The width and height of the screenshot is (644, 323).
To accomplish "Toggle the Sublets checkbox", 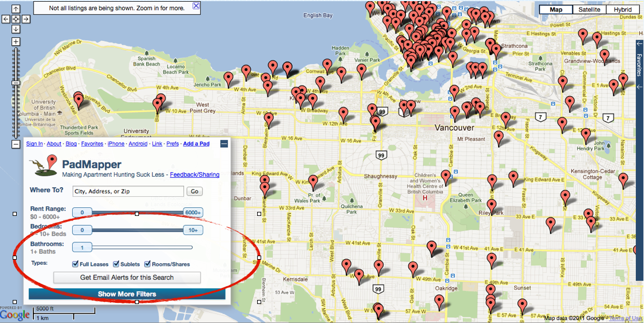I will (116, 264).
